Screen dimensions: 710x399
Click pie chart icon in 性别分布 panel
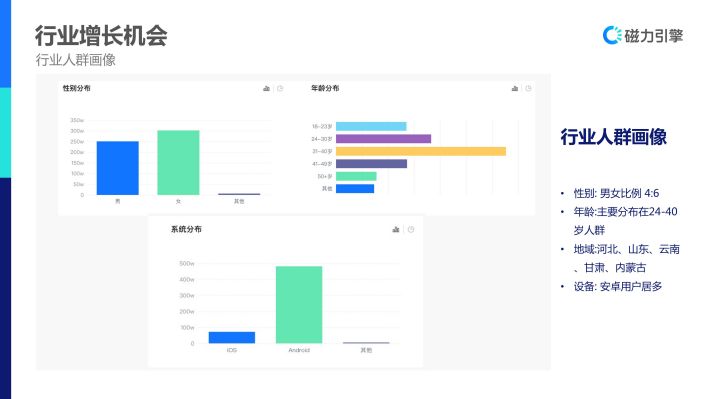[280, 88]
